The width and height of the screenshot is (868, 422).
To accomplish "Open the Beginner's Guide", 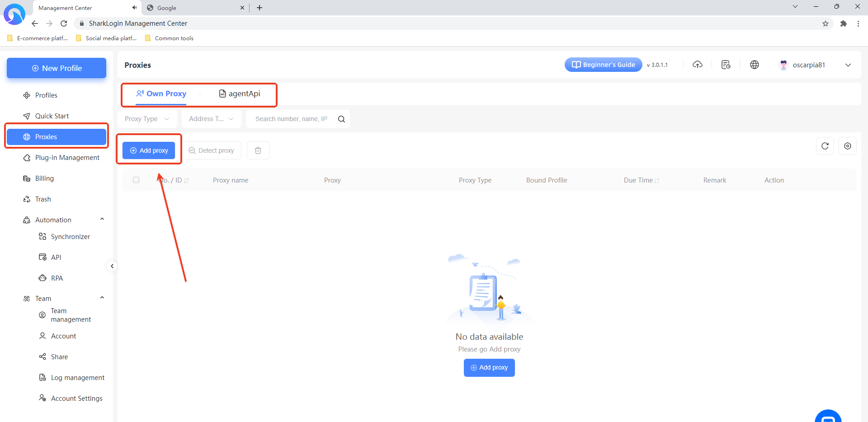I will tap(603, 65).
